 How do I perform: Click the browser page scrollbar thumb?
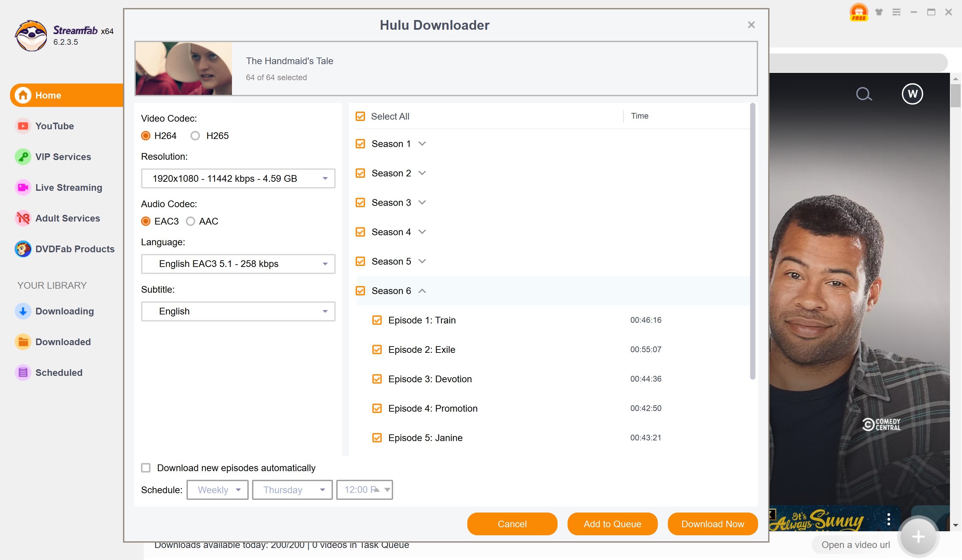coord(956,95)
